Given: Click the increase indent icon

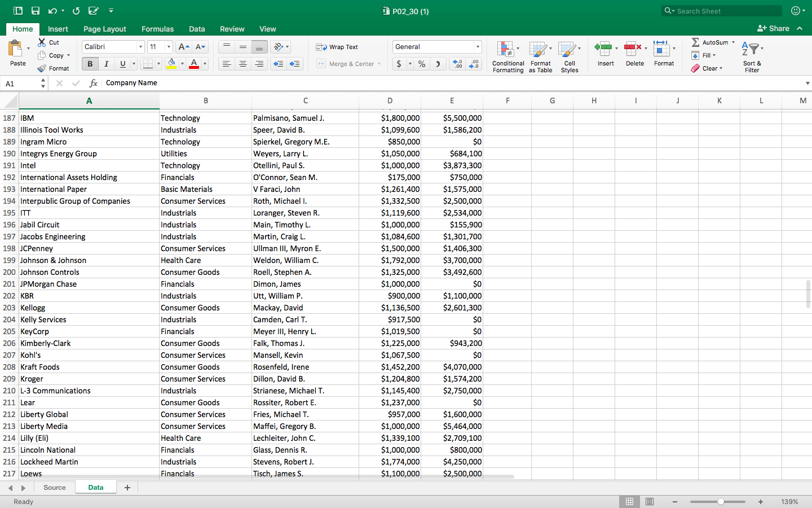Looking at the screenshot, I should [294, 64].
